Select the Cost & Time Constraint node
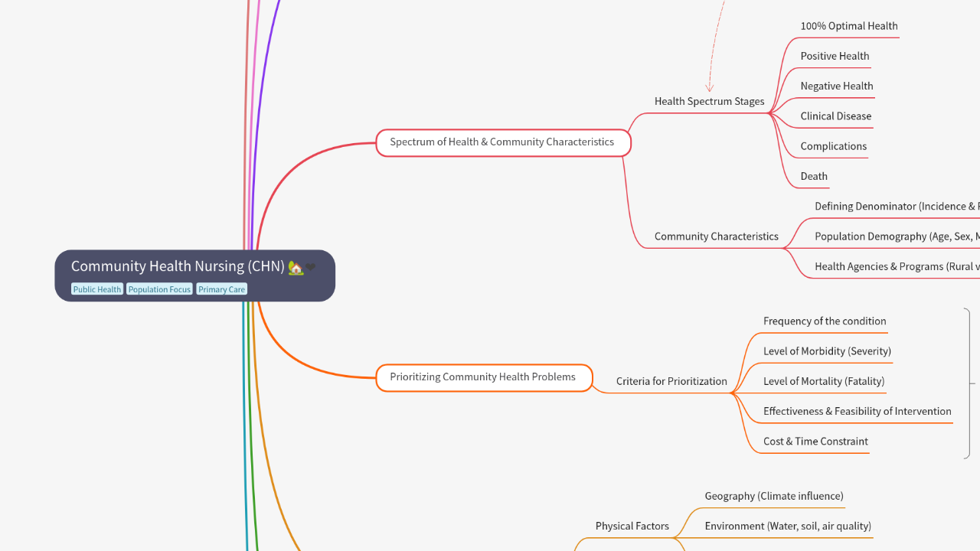The image size is (980, 551). coord(815,442)
